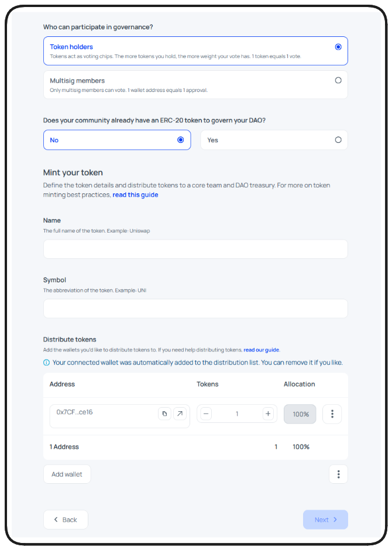This screenshot has height=550, width=392.
Task: Select Token holders governance option
Action: (x=195, y=51)
